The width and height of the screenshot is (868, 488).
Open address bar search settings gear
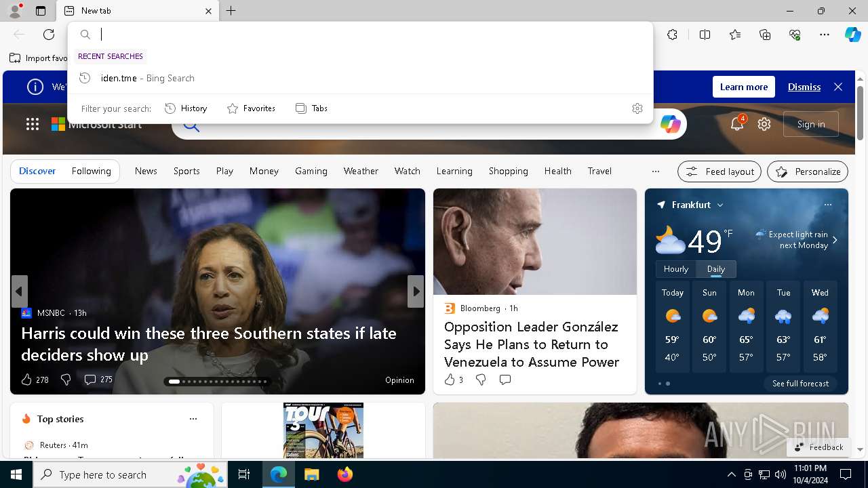(x=637, y=108)
